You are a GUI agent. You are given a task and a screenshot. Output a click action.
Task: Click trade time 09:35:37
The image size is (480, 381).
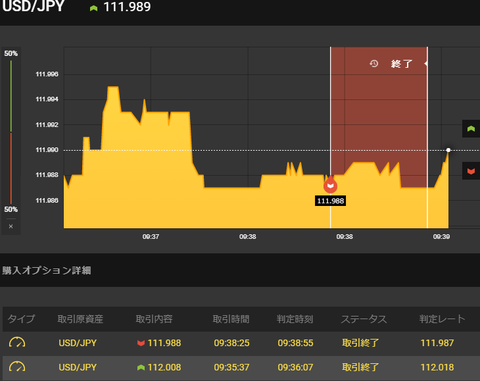click(232, 367)
